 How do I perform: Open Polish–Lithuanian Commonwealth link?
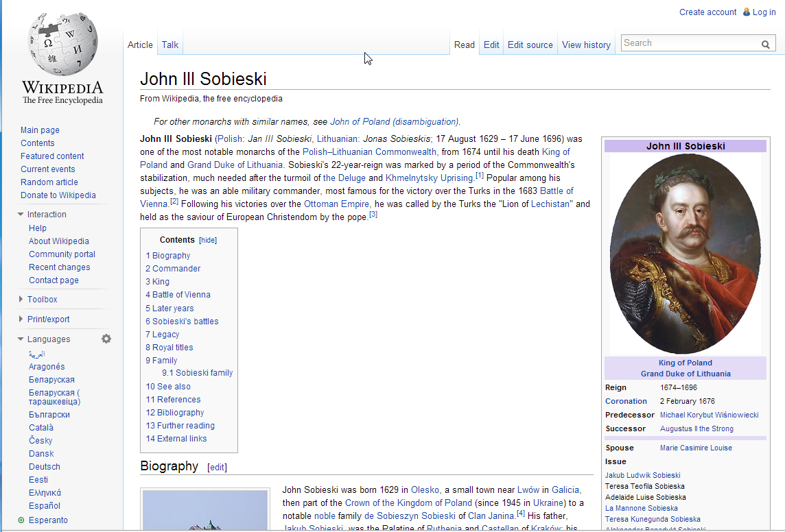coord(369,152)
